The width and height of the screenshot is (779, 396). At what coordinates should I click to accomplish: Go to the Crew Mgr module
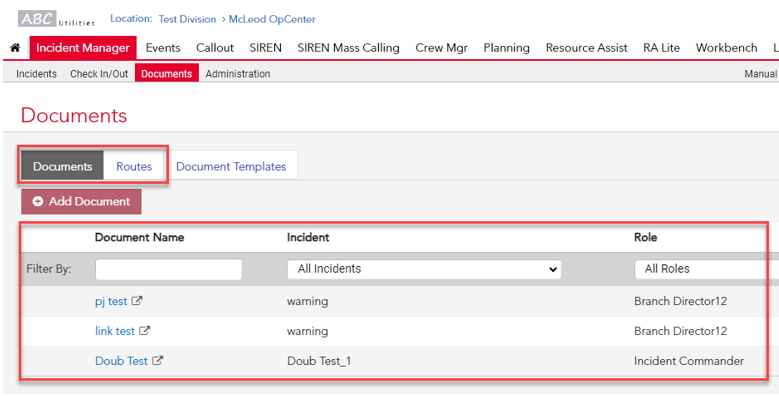[442, 48]
